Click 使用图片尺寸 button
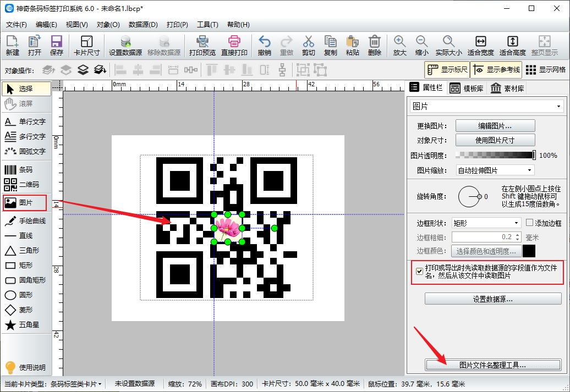 pyautogui.click(x=495, y=140)
